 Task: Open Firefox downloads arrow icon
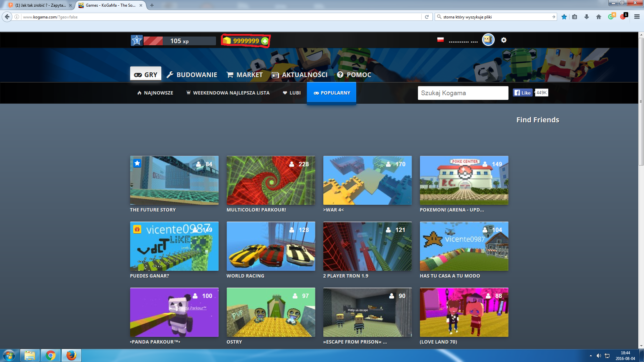click(x=586, y=17)
